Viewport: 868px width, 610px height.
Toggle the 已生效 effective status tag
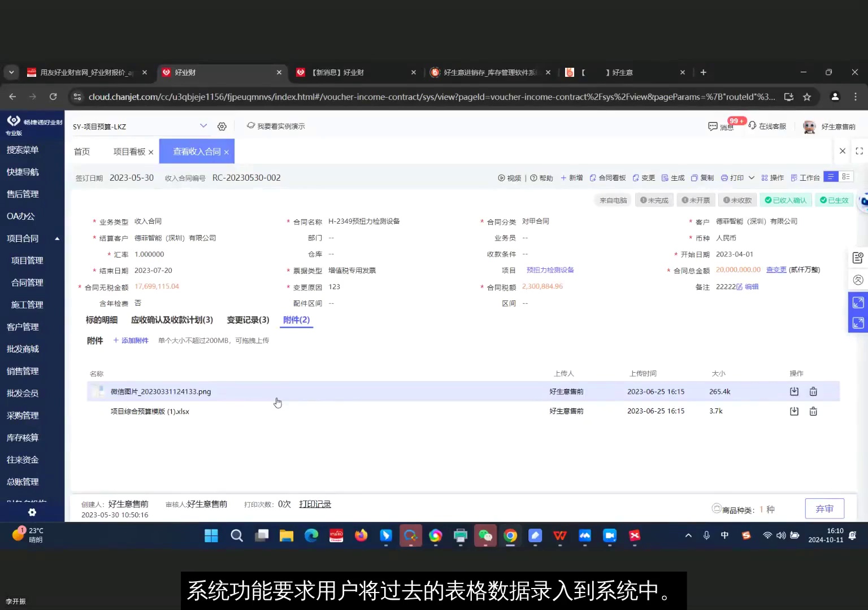[x=834, y=199]
